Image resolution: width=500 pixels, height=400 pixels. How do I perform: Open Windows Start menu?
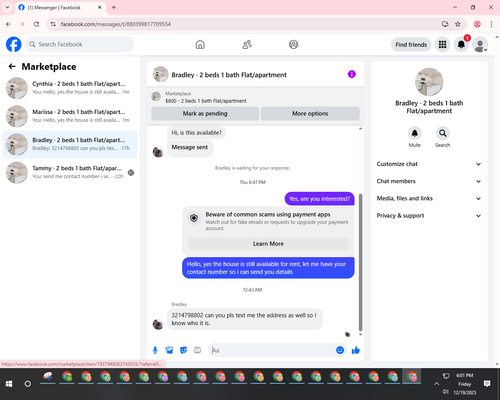[9, 384]
